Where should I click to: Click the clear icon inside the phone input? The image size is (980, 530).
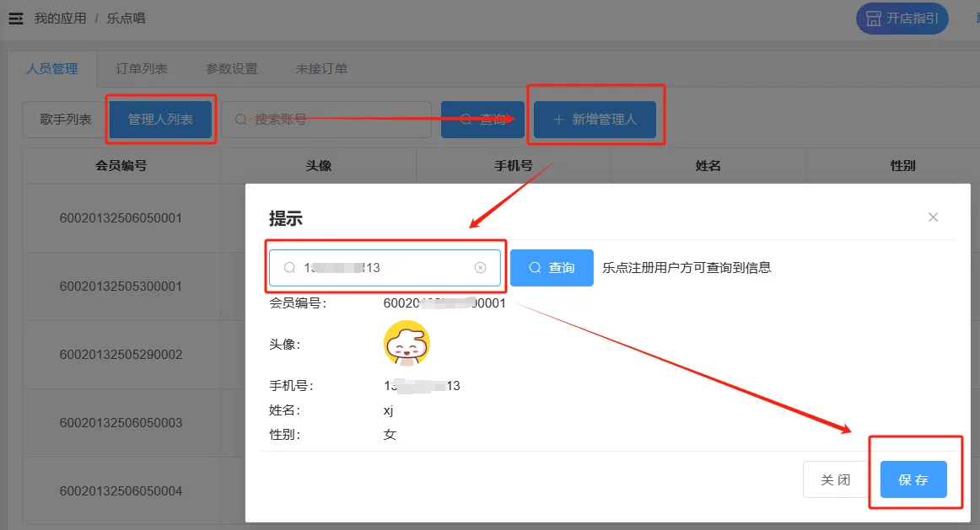[x=481, y=268]
